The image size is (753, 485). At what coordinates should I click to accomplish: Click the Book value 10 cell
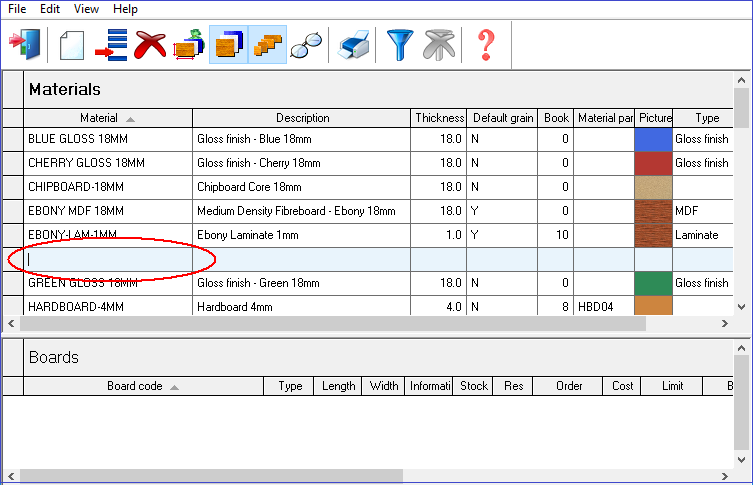[556, 235]
